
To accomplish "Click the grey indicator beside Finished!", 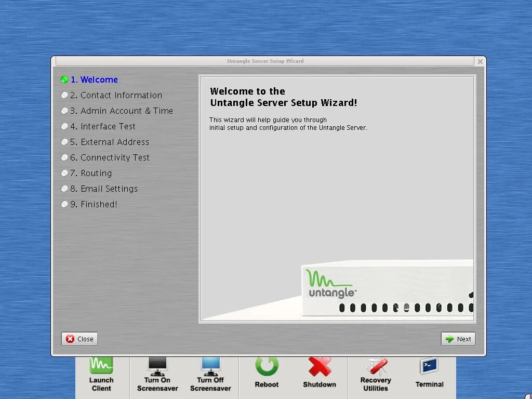I will 64,205.
